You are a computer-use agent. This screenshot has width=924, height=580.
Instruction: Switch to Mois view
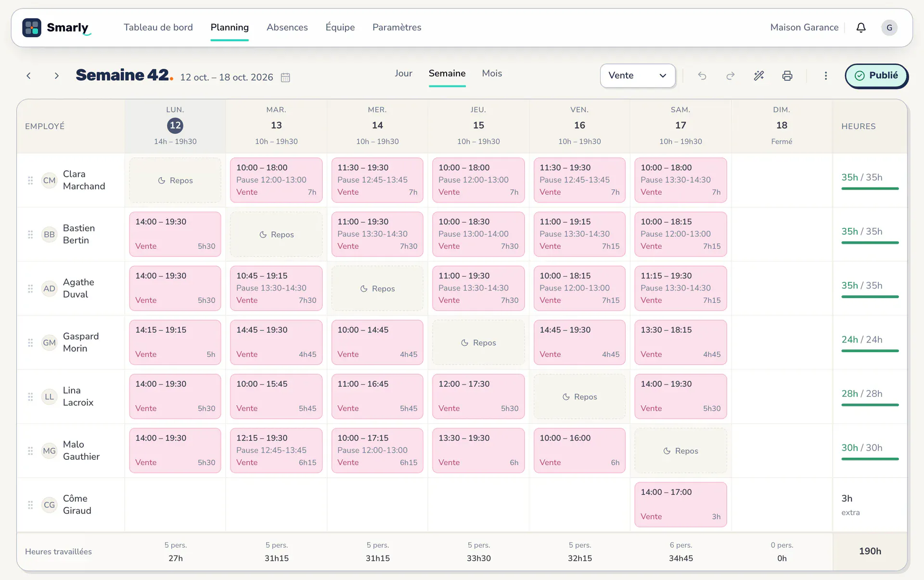(x=492, y=73)
